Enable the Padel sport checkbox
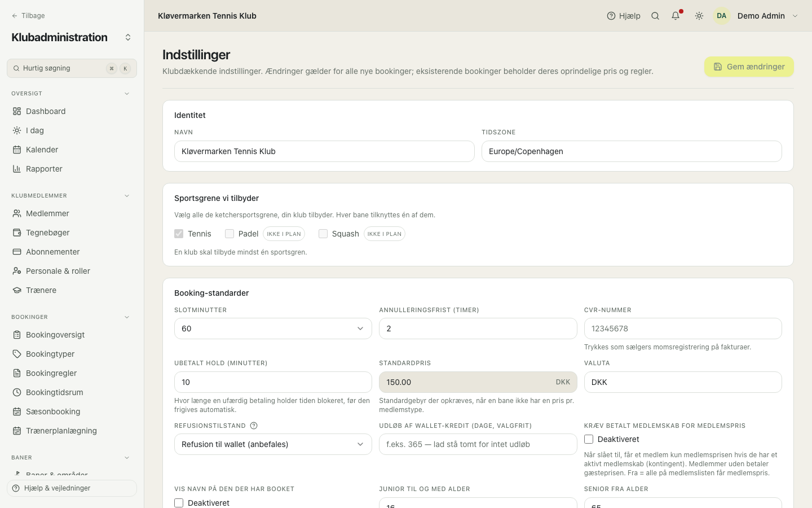The image size is (812, 508). pyautogui.click(x=230, y=234)
